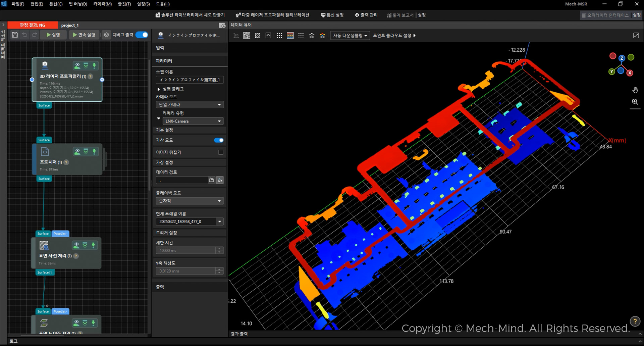Maximize the data viewer with expand icon
This screenshot has height=346, width=644.
click(x=636, y=36)
